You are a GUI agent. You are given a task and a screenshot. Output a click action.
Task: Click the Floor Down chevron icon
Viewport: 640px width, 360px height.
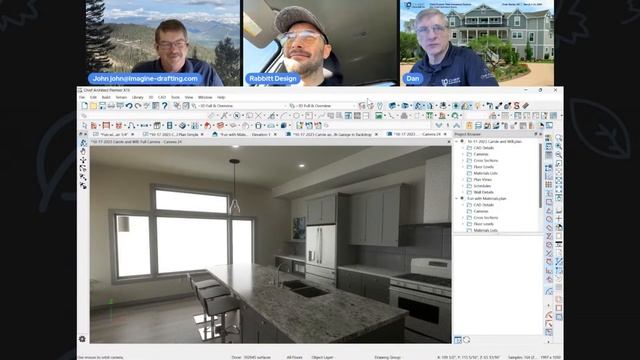439,125
